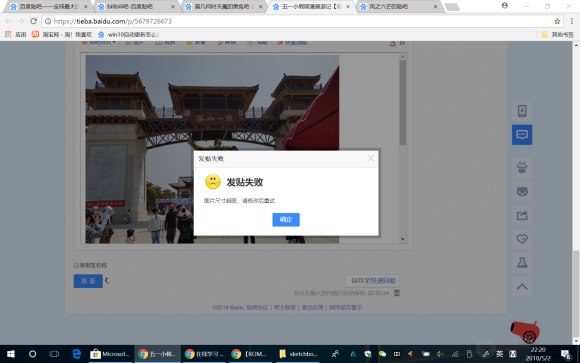The image size is (580, 363).
Task: Open the 淘宝网 bookmark
Action: pos(62,34)
